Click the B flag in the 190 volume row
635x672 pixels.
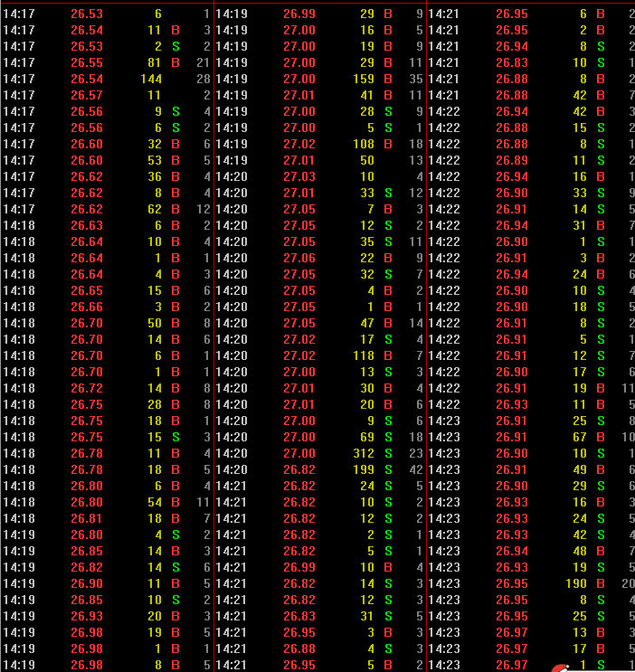(x=601, y=583)
